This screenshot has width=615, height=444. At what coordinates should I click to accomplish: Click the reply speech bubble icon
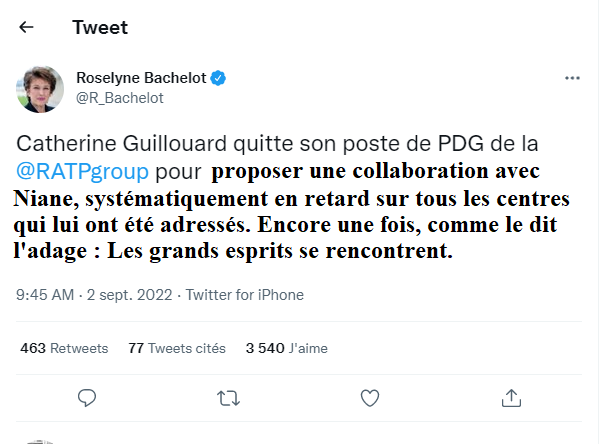[87, 397]
